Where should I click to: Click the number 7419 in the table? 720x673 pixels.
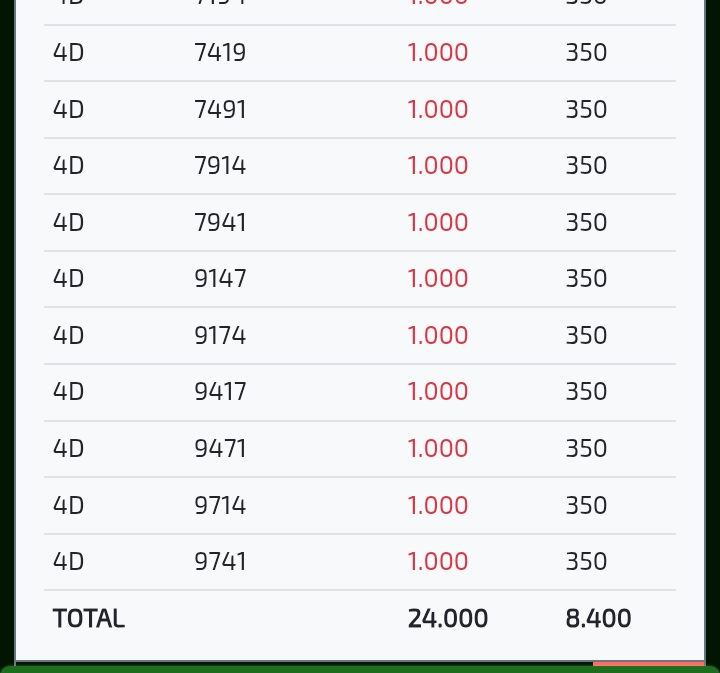point(220,53)
